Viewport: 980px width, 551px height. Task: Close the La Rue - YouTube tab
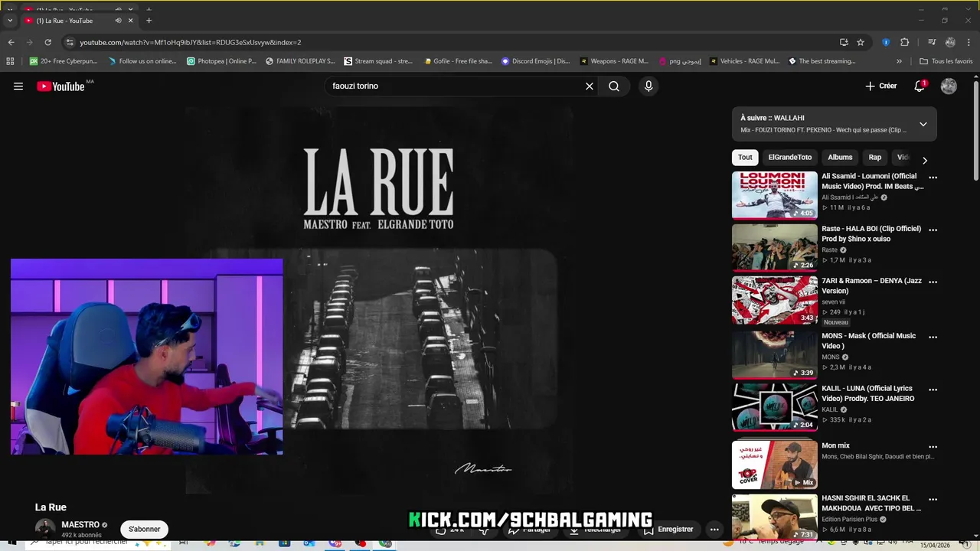(131, 21)
